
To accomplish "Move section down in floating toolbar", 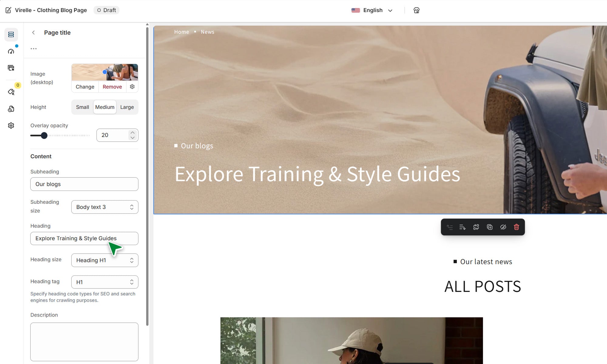I will (463, 227).
